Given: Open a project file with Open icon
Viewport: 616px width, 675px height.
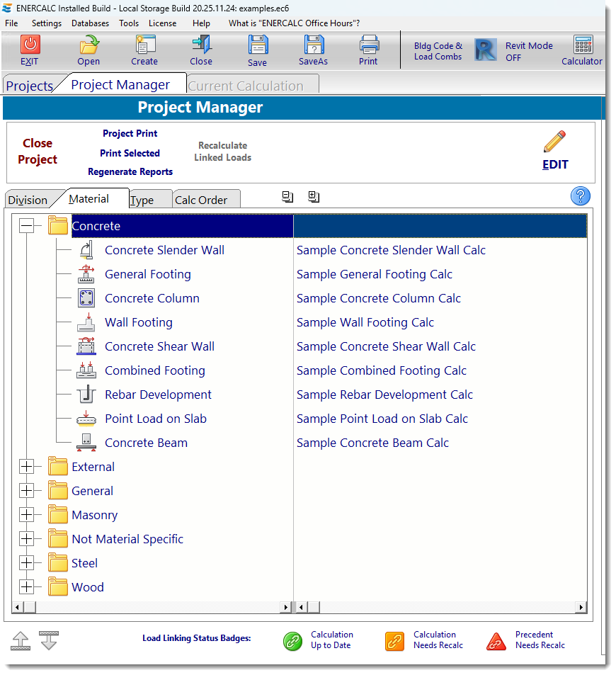Looking at the screenshot, I should tap(89, 45).
